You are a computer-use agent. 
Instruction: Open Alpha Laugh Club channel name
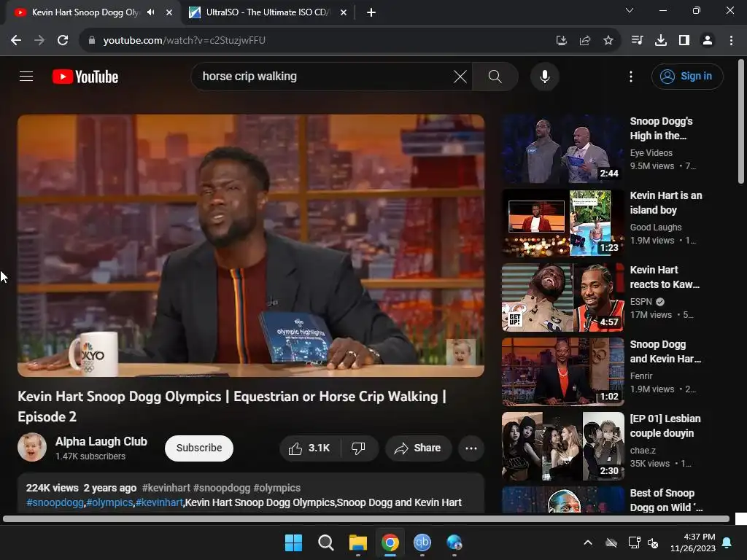coord(101,441)
